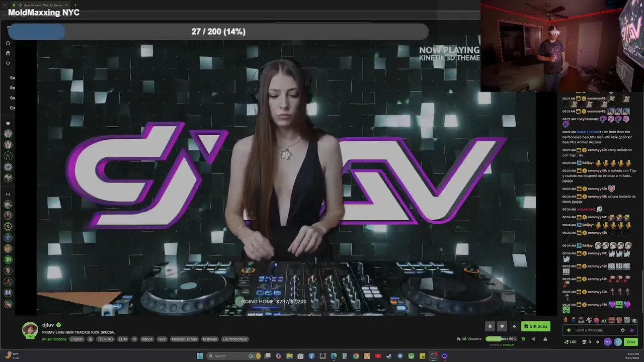Image resolution: width=644 pixels, height=362 pixels.
Task: Click the djlav channel avatar
Action: (30, 330)
